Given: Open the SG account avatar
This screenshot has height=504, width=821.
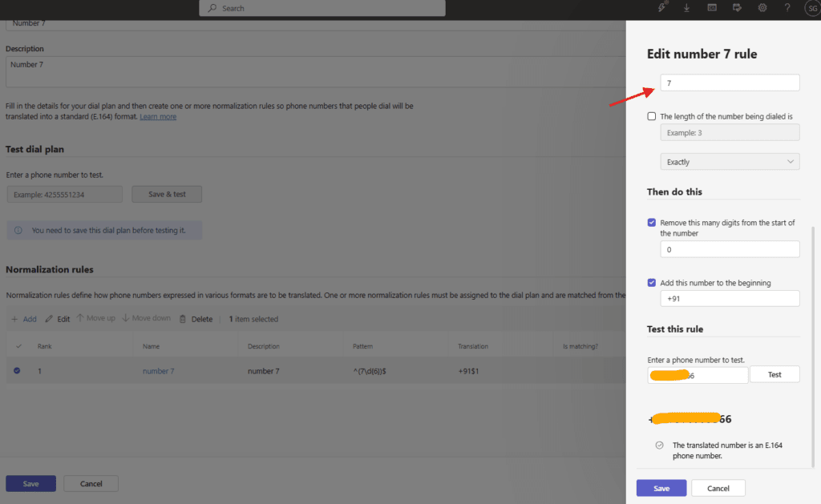Looking at the screenshot, I should tap(811, 8).
